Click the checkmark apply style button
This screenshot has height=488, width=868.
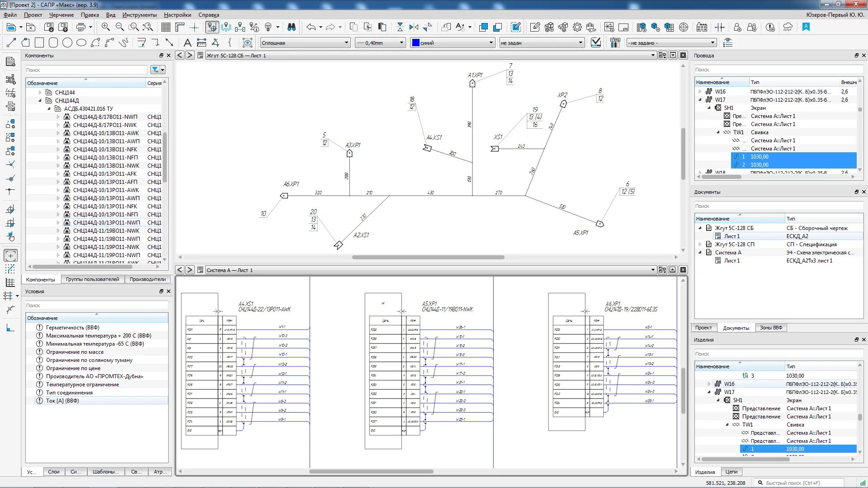tap(596, 43)
